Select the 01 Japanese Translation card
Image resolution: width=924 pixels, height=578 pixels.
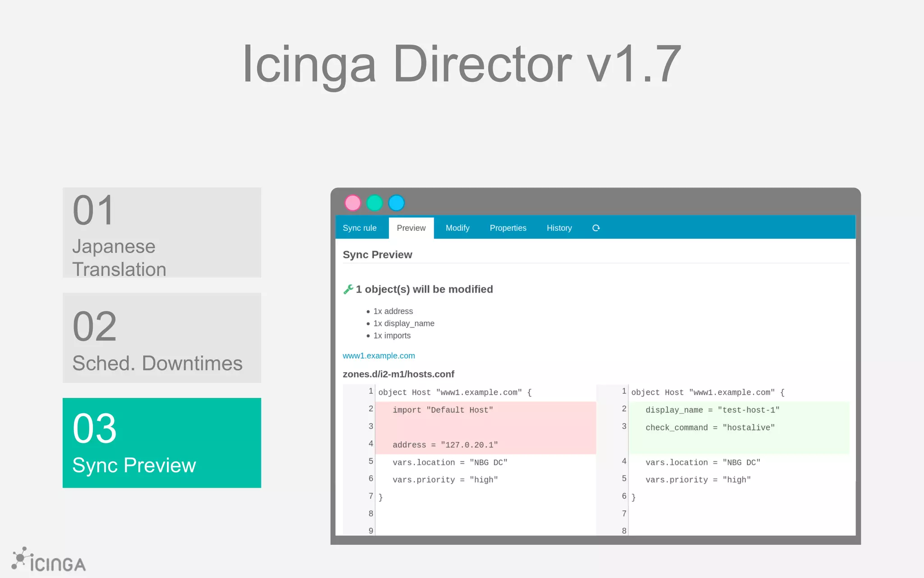162,233
